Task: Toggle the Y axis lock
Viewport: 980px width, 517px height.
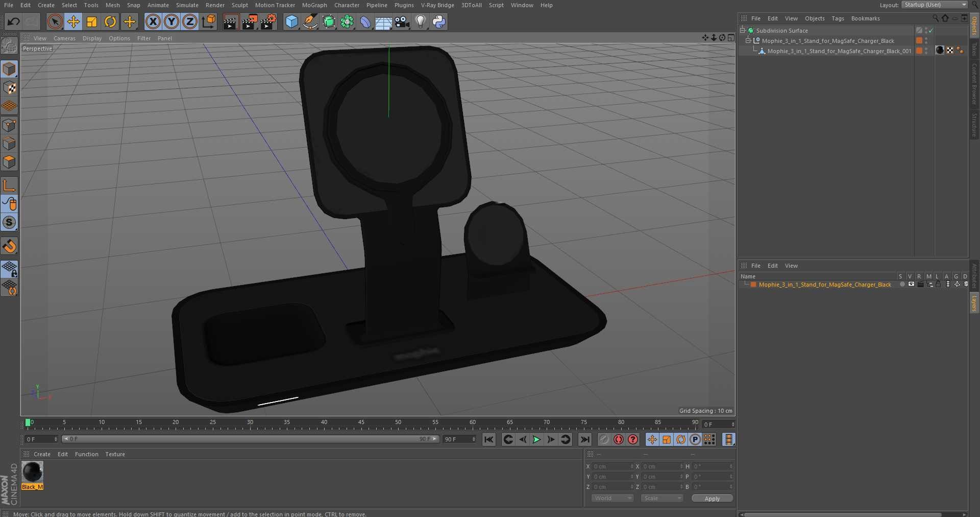Action: click(171, 21)
